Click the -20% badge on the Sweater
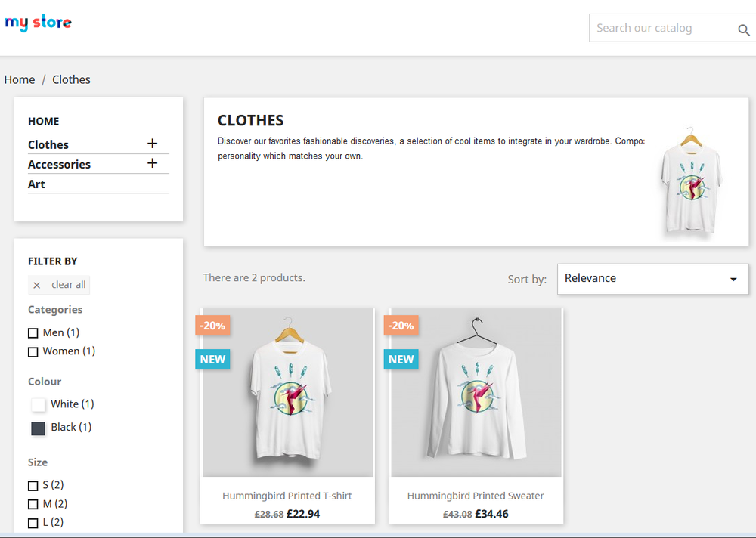The height and width of the screenshot is (538, 756). point(401,326)
